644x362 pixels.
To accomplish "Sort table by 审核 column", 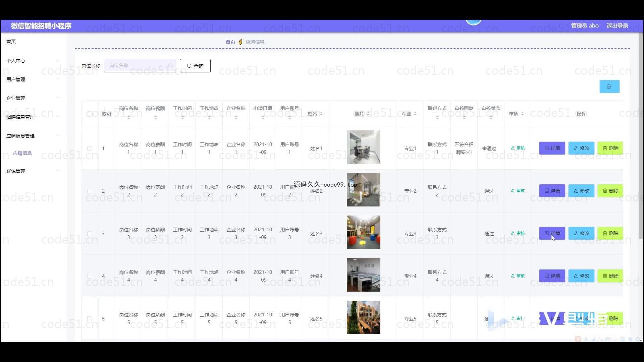I will pyautogui.click(x=522, y=114).
